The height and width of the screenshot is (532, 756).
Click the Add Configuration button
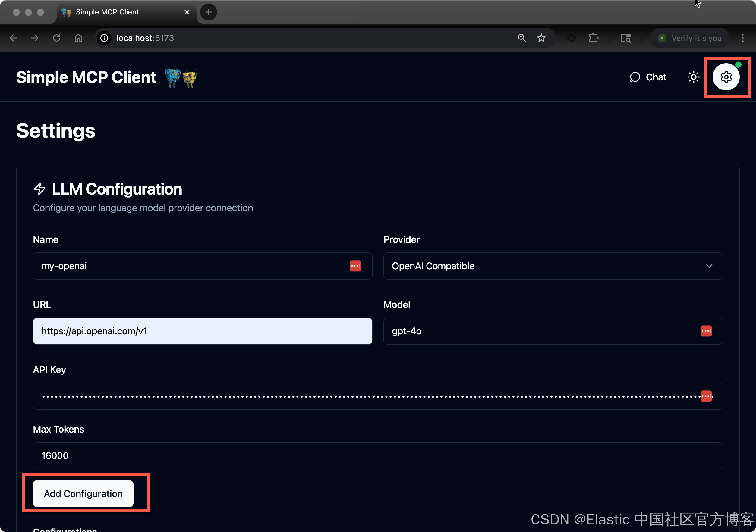click(x=83, y=493)
